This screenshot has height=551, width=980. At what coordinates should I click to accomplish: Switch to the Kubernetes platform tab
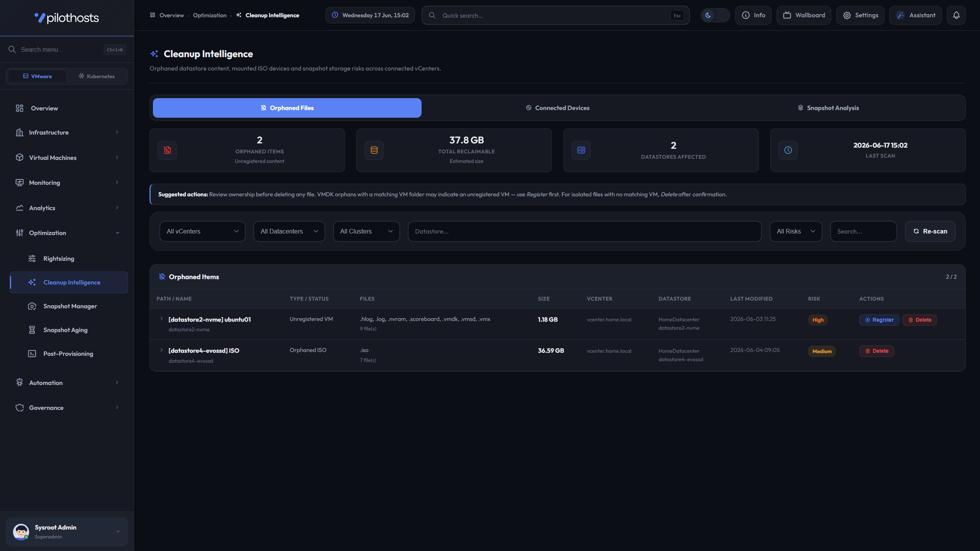coord(97,76)
